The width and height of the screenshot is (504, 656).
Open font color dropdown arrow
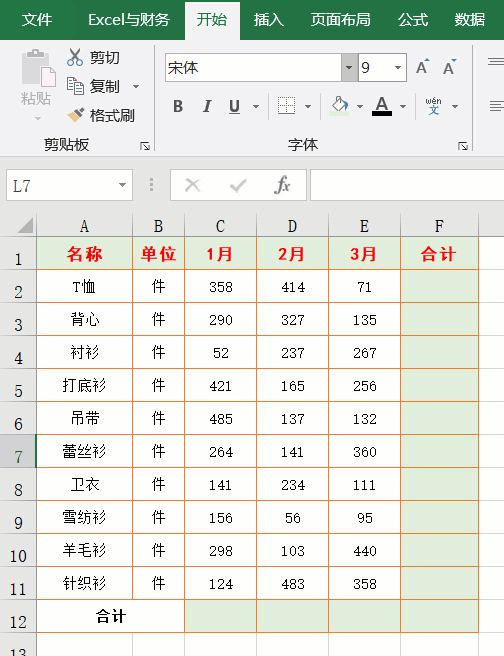(x=403, y=107)
